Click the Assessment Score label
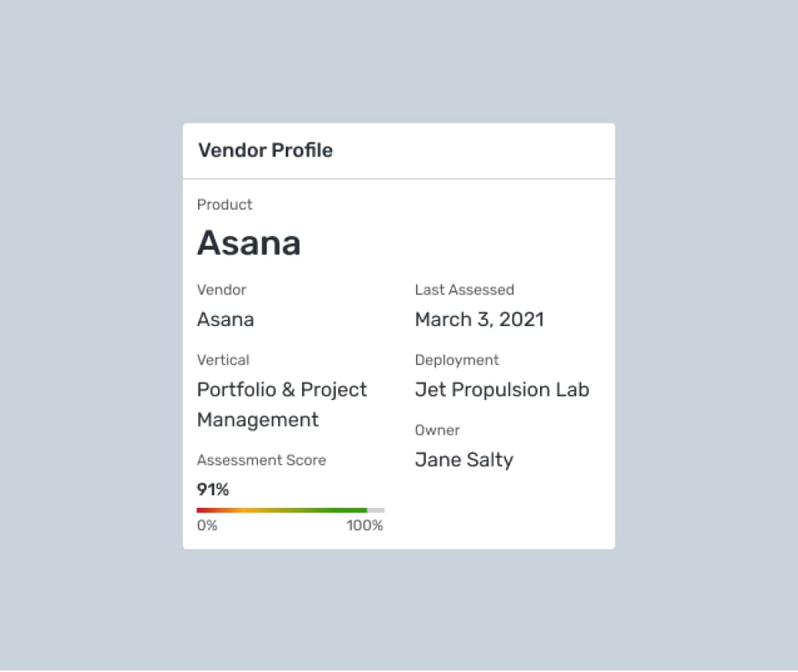Screen dimensions: 798x672 261,460
